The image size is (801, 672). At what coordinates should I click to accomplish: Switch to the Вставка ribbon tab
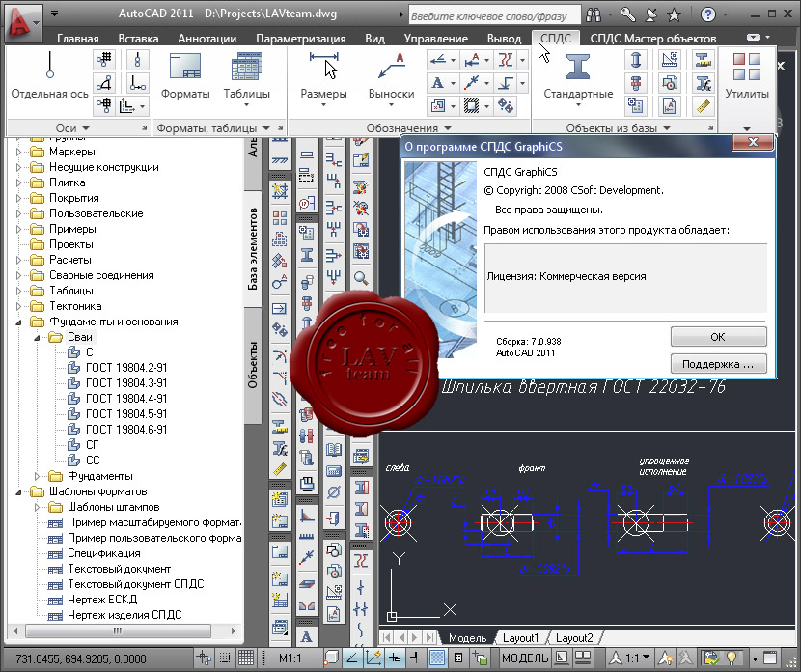click(138, 39)
